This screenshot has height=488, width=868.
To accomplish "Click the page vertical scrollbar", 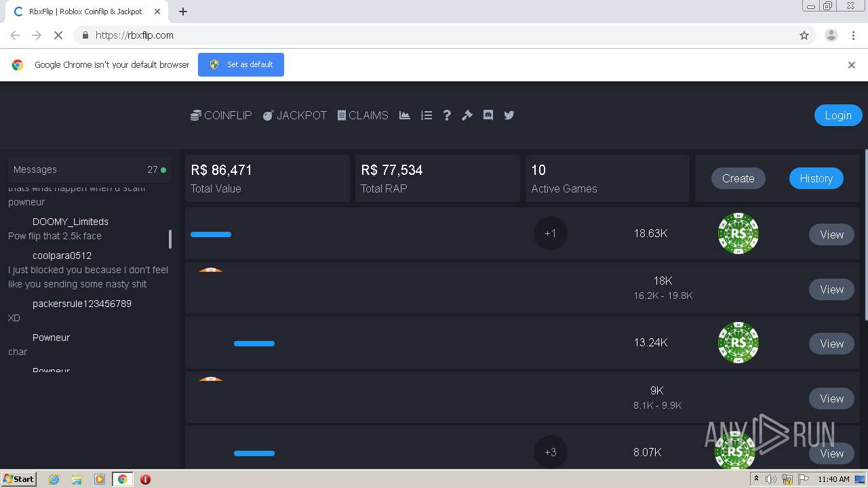I will point(865,235).
